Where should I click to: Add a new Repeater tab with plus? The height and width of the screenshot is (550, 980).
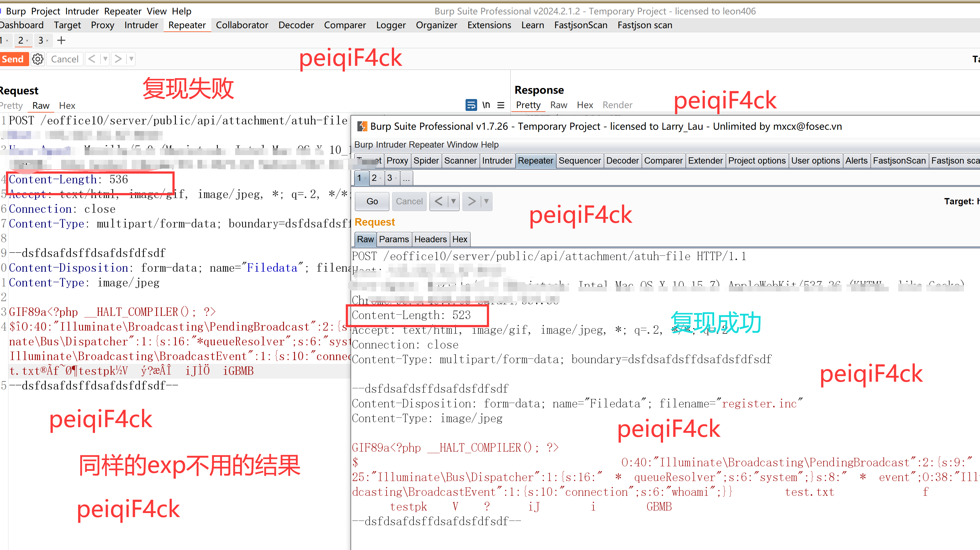click(x=61, y=40)
